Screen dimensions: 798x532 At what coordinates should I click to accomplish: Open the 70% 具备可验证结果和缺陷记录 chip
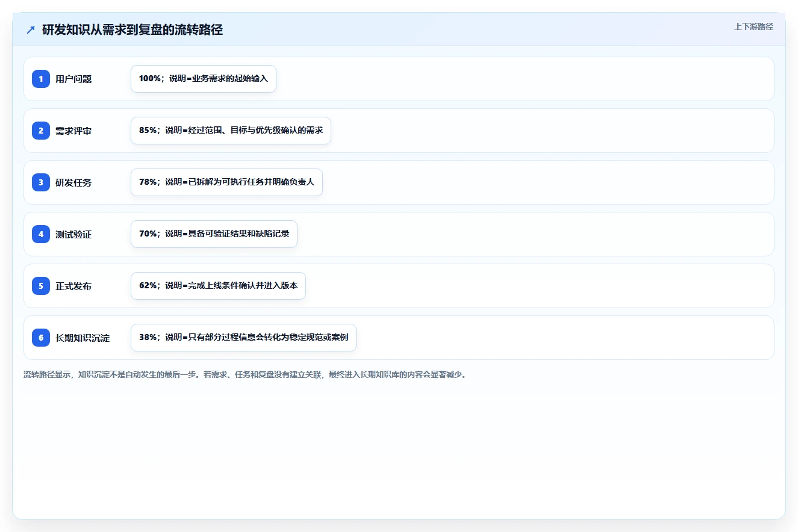pyautogui.click(x=214, y=234)
